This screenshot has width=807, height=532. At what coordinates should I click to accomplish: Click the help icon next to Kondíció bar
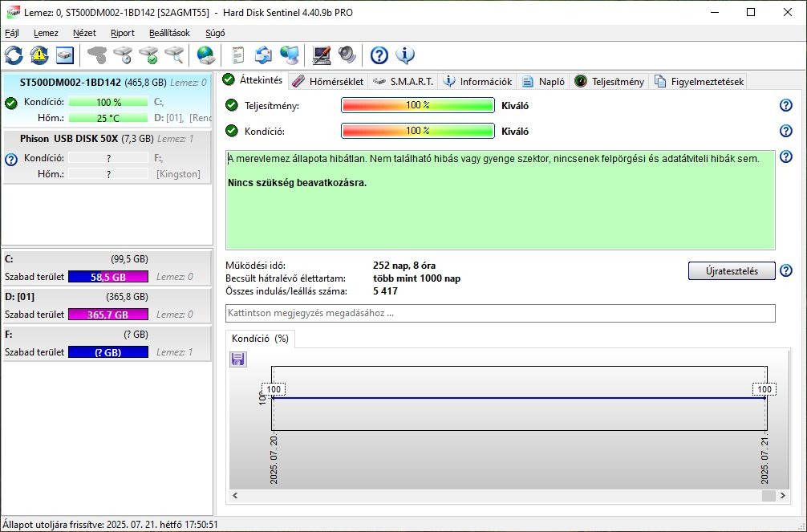(x=786, y=131)
